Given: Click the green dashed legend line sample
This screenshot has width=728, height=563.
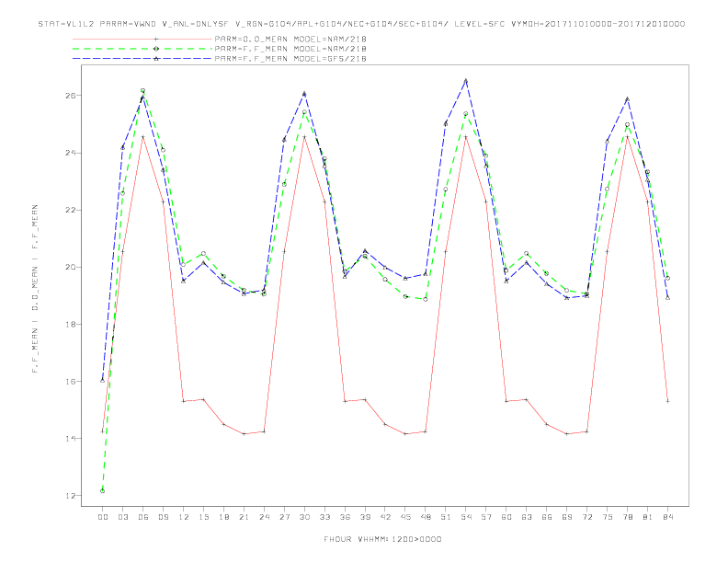Looking at the screenshot, I should [142, 49].
